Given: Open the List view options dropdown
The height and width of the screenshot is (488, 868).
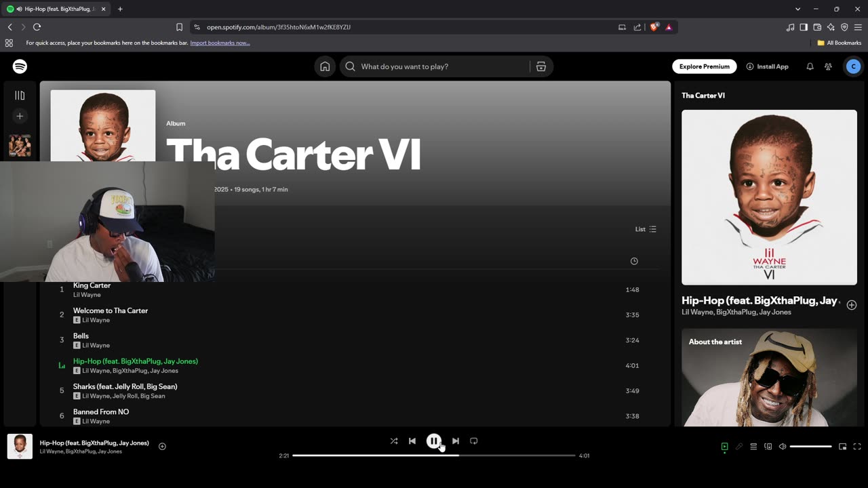Looking at the screenshot, I should 646,229.
